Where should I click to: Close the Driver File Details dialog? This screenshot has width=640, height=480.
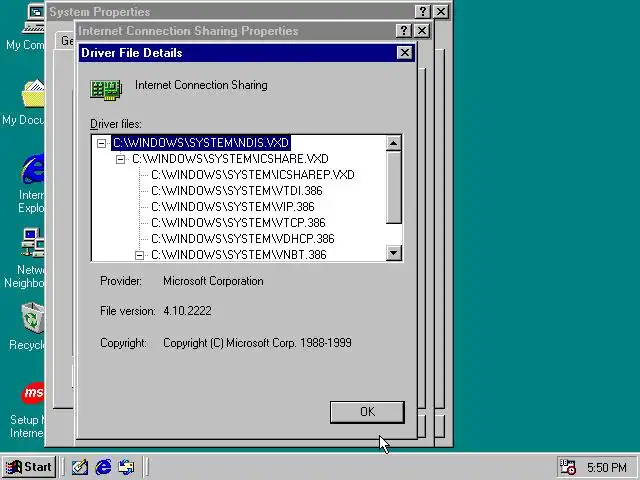coord(404,53)
